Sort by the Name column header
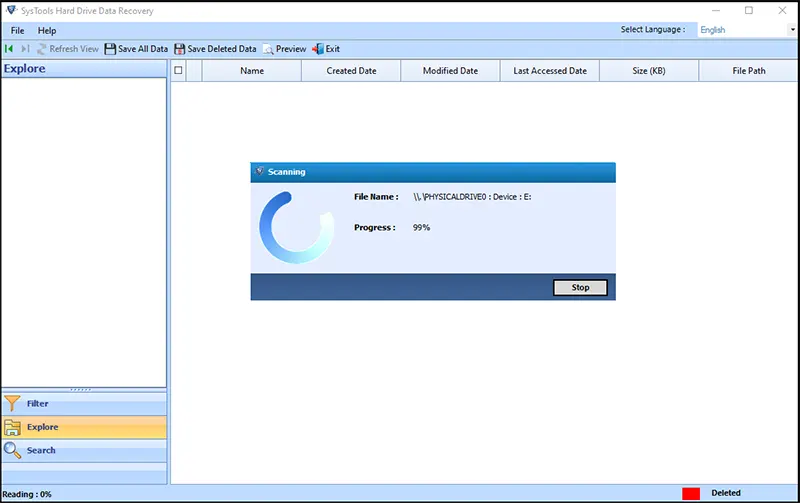 pyautogui.click(x=252, y=71)
